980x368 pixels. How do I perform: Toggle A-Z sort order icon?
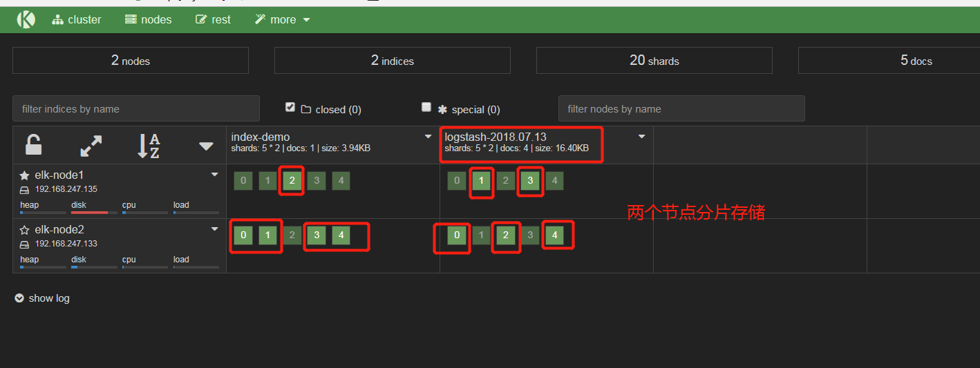[x=149, y=146]
